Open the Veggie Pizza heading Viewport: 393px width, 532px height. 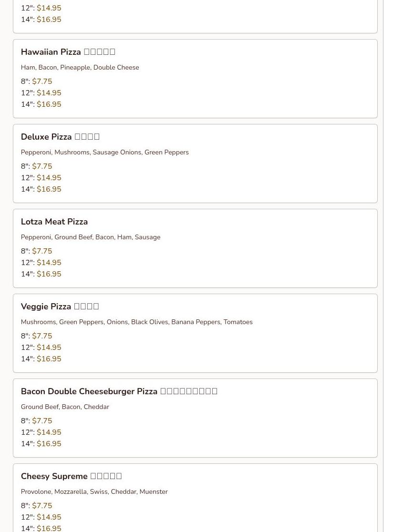click(x=46, y=307)
